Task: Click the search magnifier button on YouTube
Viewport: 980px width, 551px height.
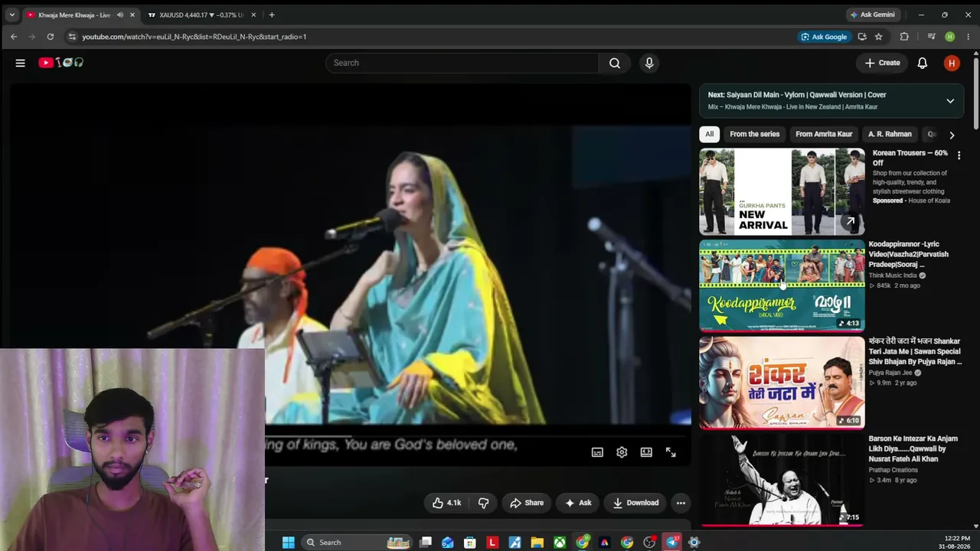Action: (615, 63)
